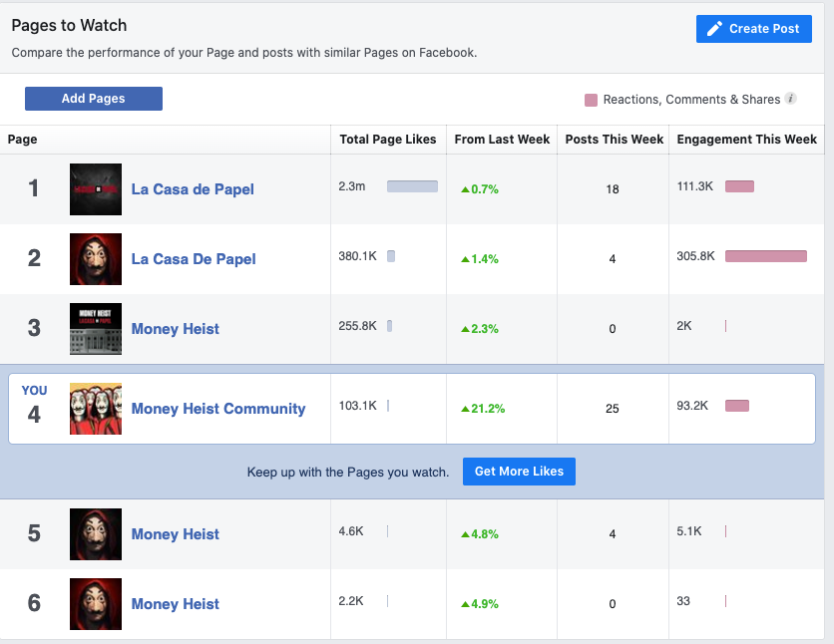
Task: Click the From Last Week column header
Action: (x=502, y=140)
